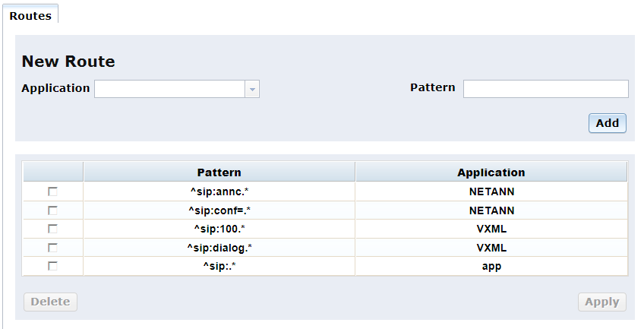Switch to the Routes tab

tap(30, 15)
